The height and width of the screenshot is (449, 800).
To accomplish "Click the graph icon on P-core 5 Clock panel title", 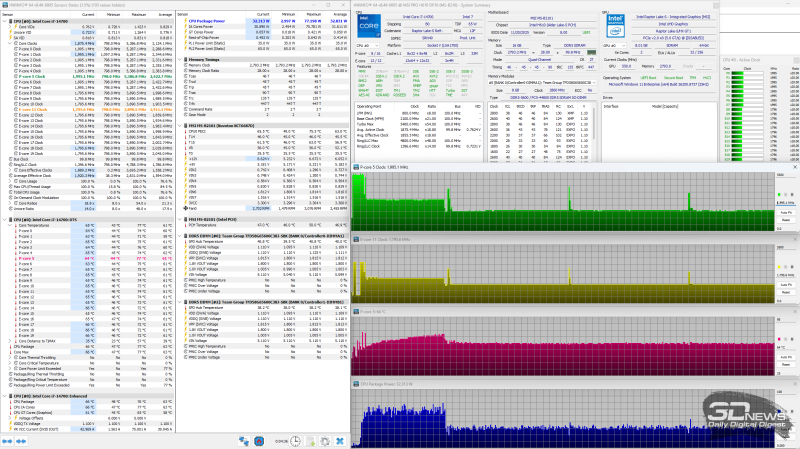I will [356, 167].
